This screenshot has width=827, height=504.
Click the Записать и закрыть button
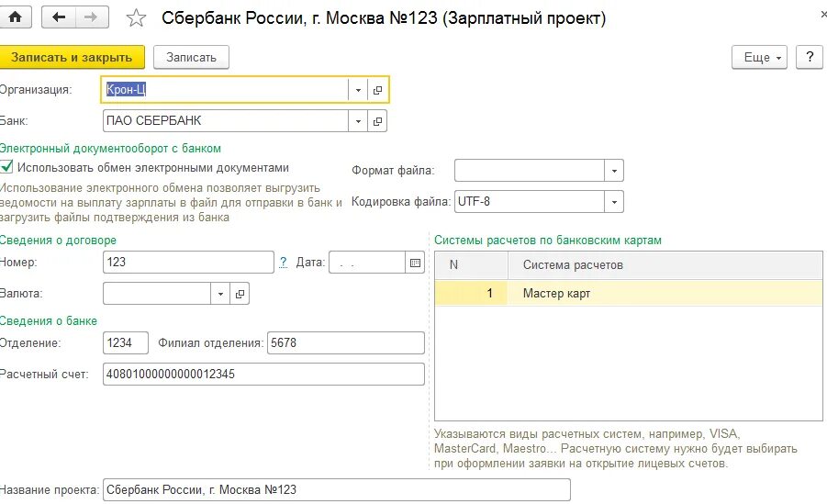72,57
